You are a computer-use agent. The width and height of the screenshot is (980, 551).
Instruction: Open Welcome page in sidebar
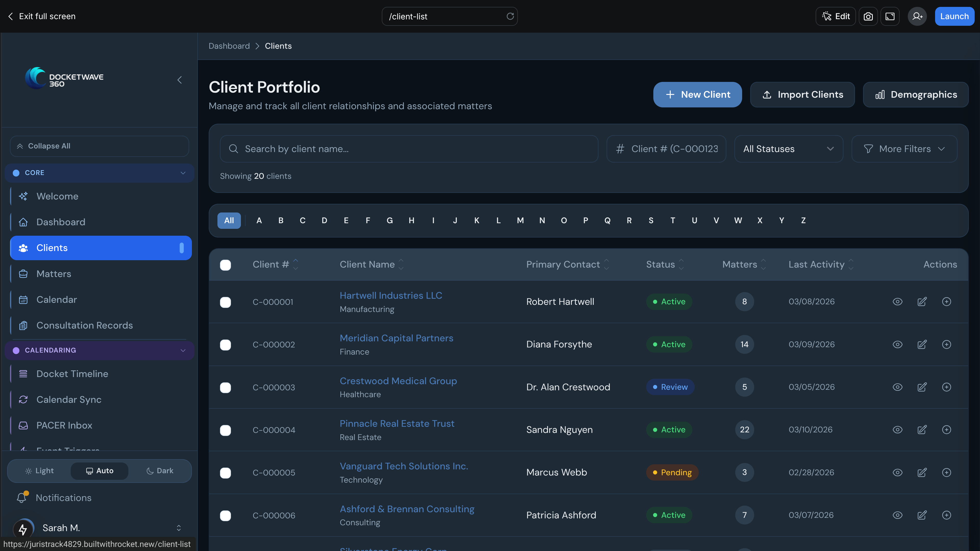tap(101, 196)
